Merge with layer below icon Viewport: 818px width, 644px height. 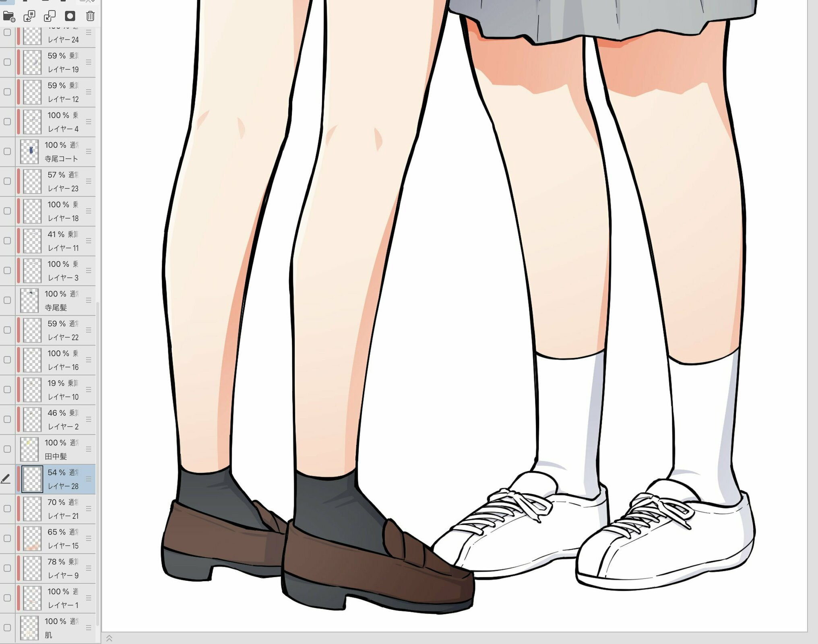50,16
